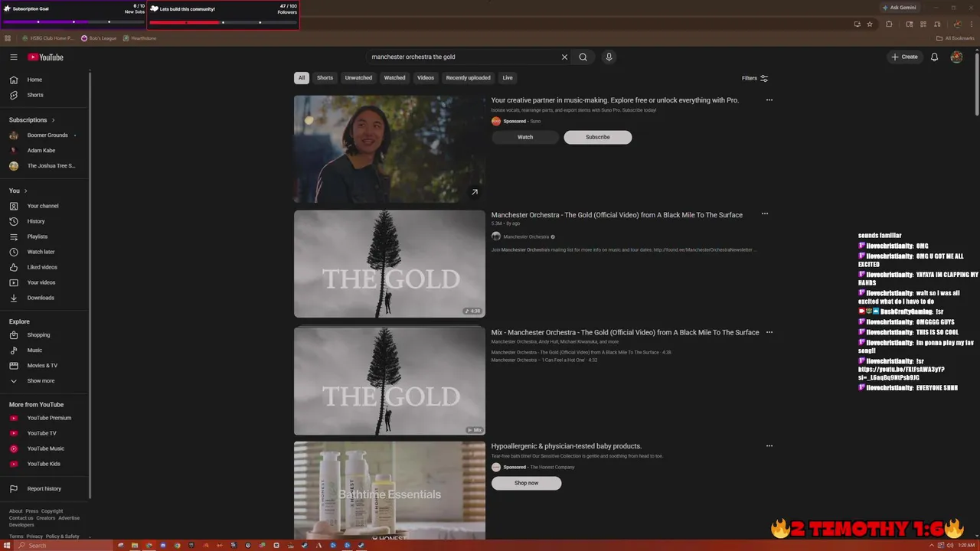Click the search query input field

(463, 57)
